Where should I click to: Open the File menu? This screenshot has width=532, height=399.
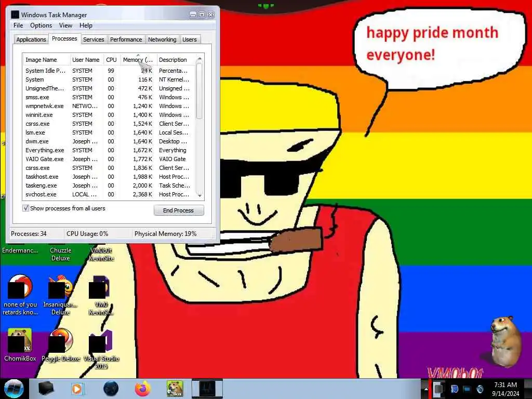coord(18,25)
